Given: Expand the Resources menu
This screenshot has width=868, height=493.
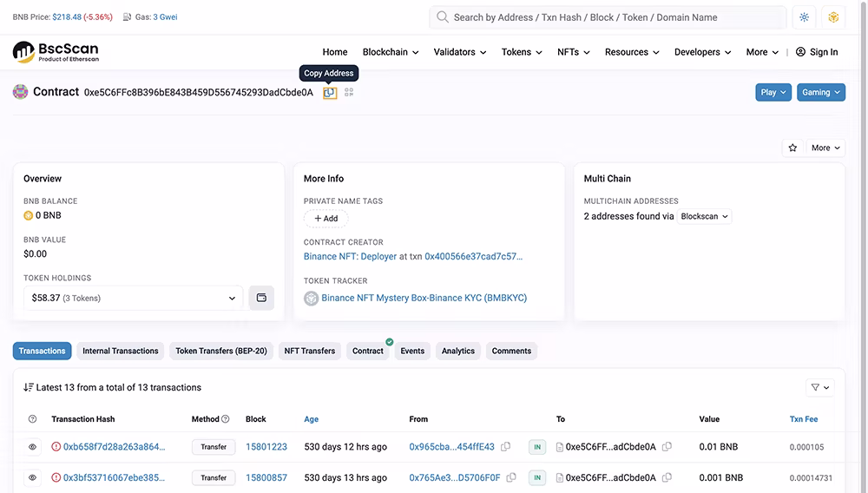Looking at the screenshot, I should point(632,52).
